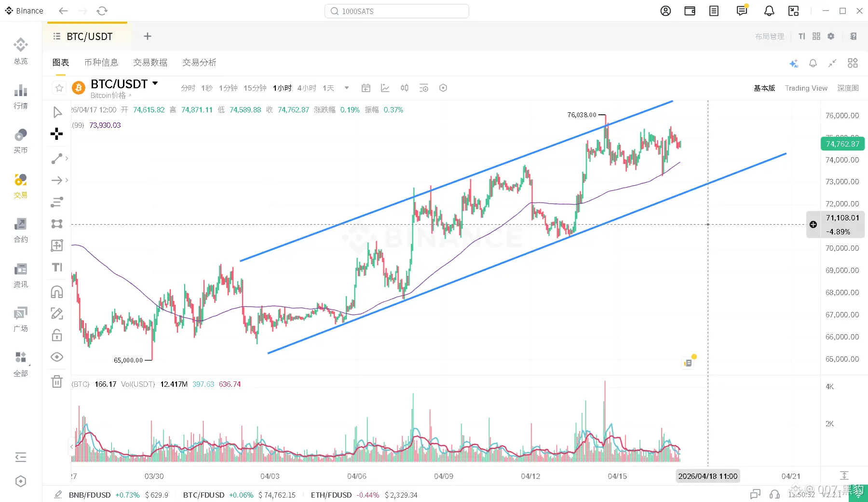Expand more time intervals dropdown

click(347, 88)
